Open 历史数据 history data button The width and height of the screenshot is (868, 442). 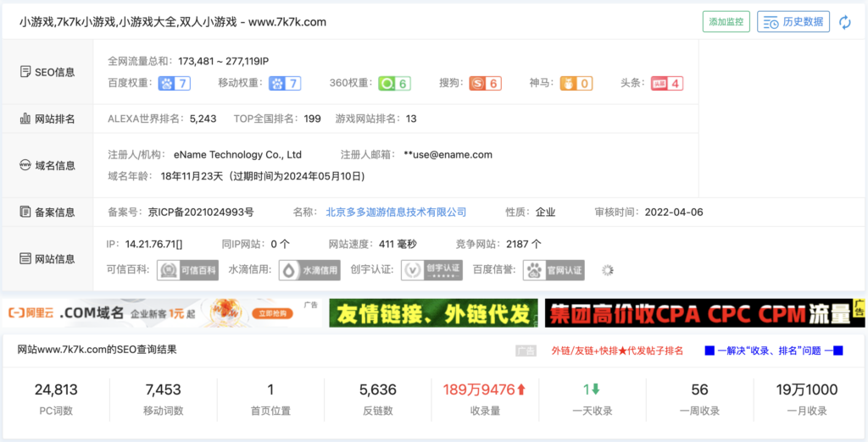[793, 22]
